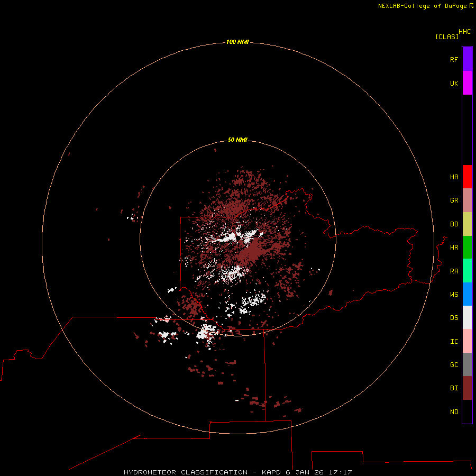Click the WS blue legend swatch
The width and height of the screenshot is (476, 476).
[x=467, y=294]
